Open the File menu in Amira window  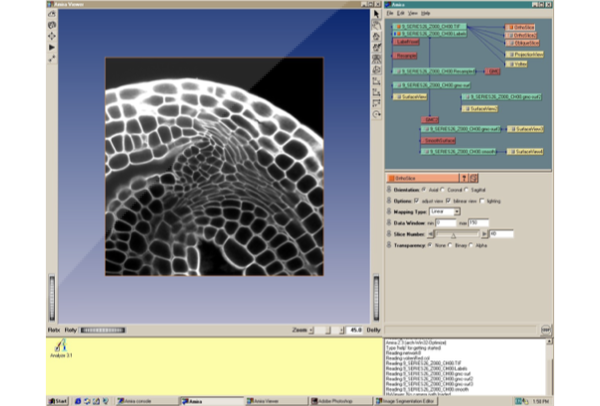(x=390, y=13)
